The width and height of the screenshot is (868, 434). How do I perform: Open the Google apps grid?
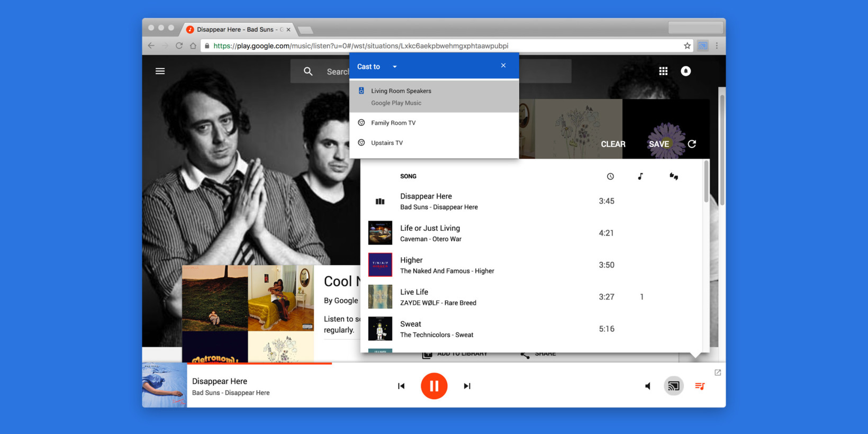pyautogui.click(x=663, y=71)
